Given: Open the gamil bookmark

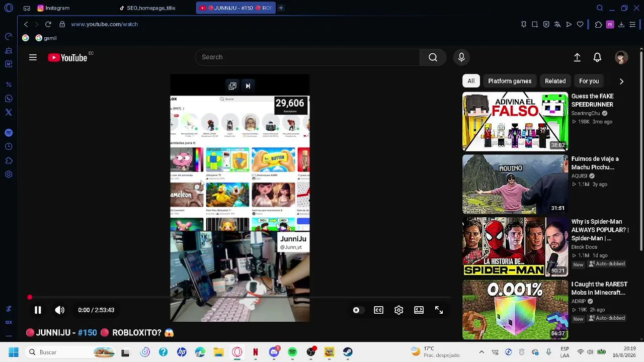Looking at the screenshot, I should 46,38.
